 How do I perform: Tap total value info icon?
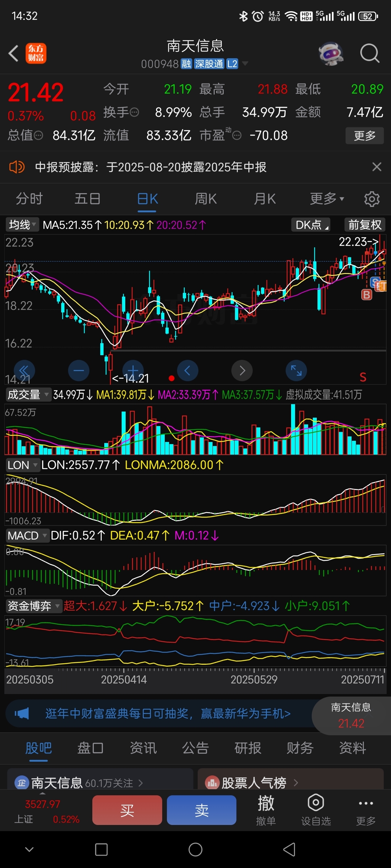(x=38, y=136)
